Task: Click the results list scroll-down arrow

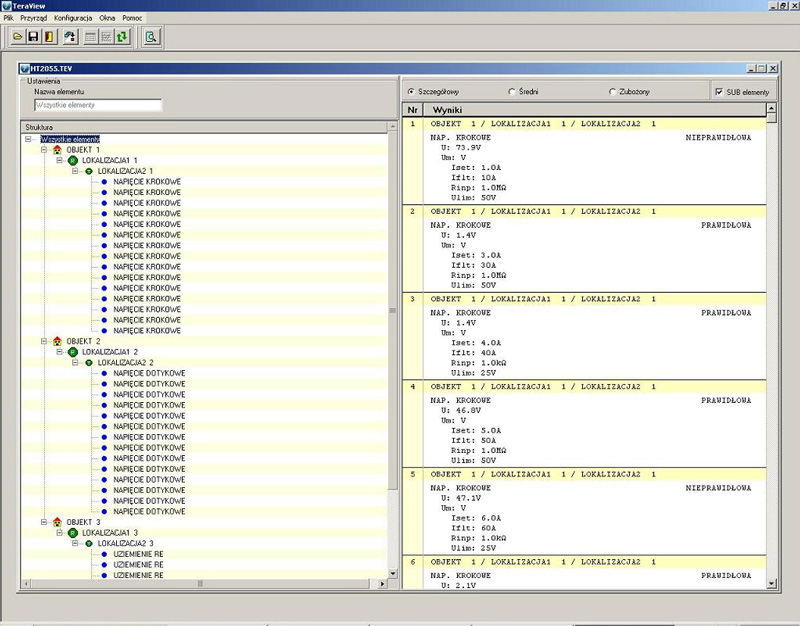Action: tap(771, 583)
